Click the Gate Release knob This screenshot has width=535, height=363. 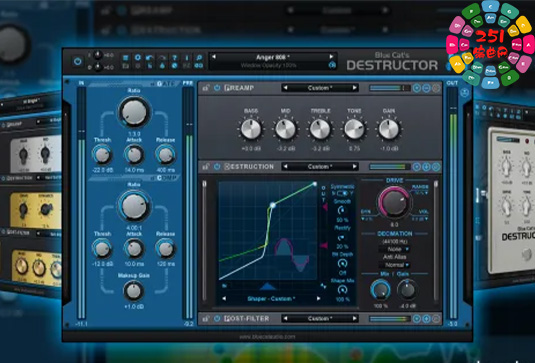point(166,155)
